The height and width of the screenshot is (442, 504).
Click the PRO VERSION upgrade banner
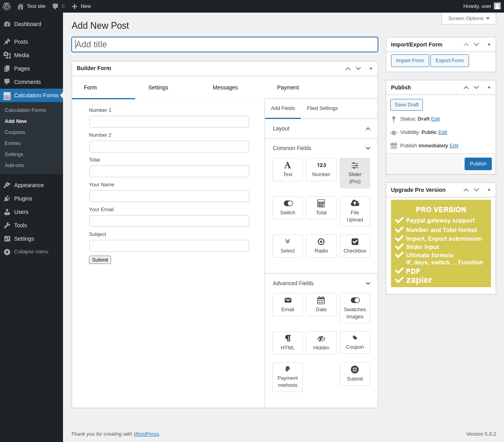[x=441, y=243]
